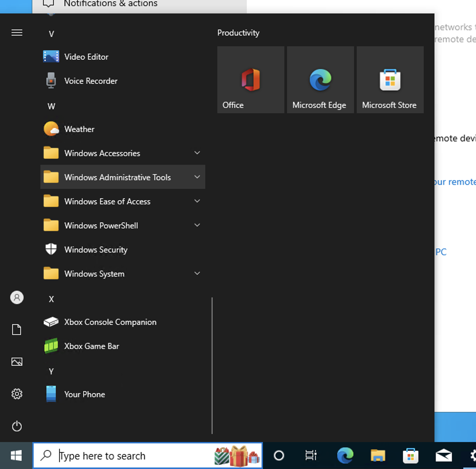Expand the Windows Accessories folder
This screenshot has width=476, height=469.
[123, 153]
